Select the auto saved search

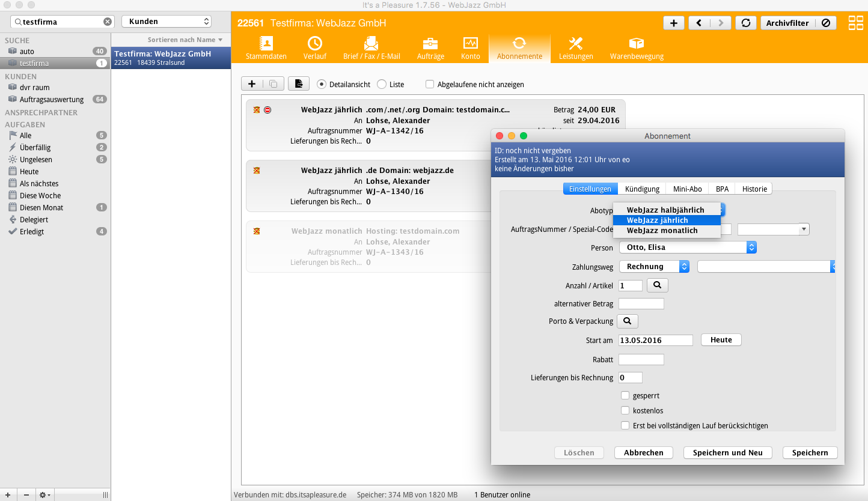click(55, 51)
